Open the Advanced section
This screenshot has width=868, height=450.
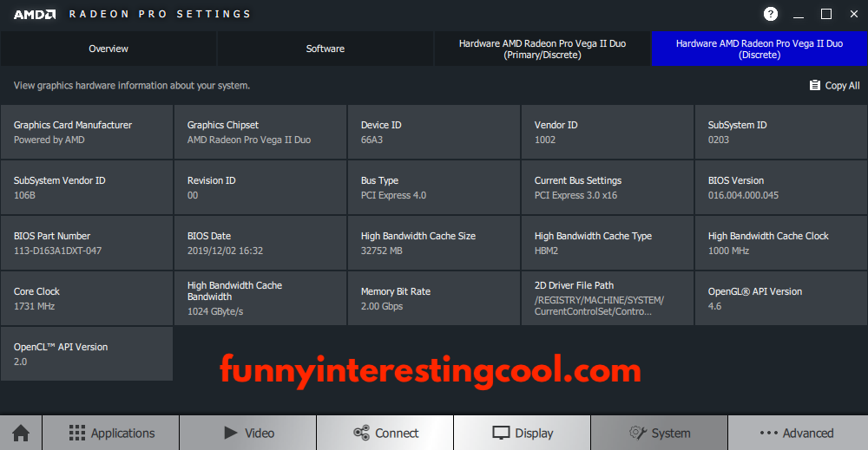click(x=798, y=433)
